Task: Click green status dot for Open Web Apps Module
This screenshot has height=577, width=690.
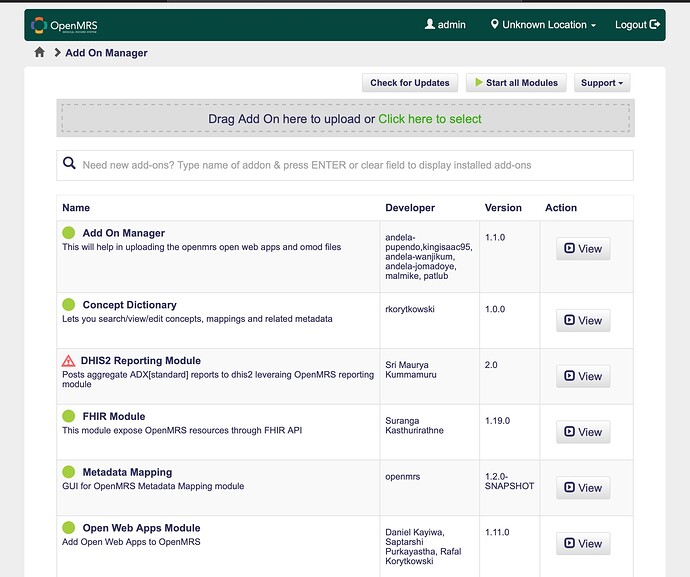Action: [69, 528]
